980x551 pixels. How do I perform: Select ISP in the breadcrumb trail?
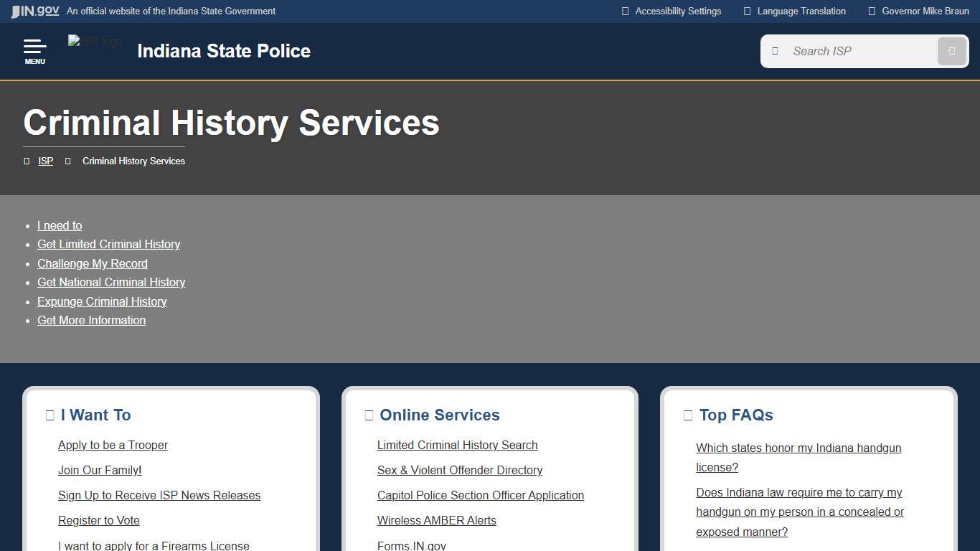45,161
